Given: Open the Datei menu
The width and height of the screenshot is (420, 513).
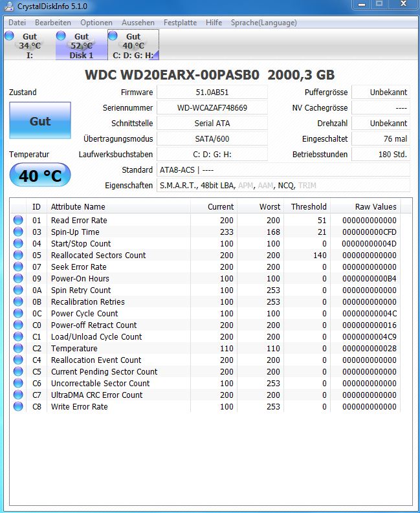Looking at the screenshot, I should [17, 23].
